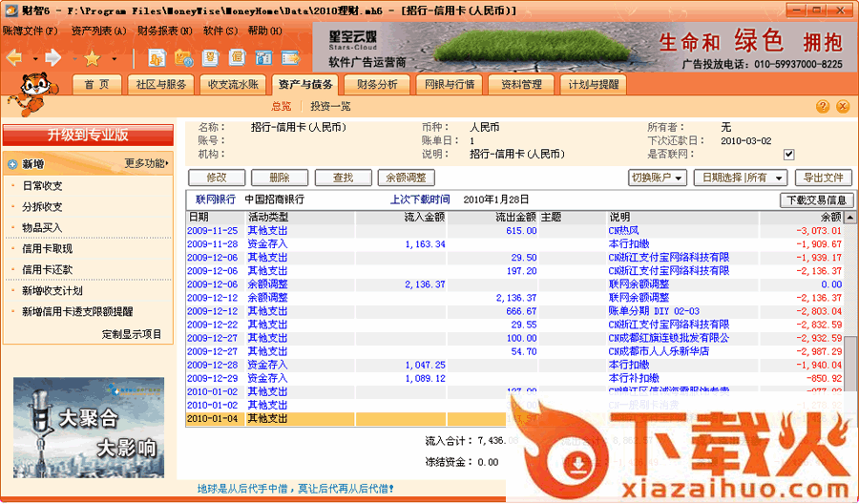The image size is (859, 504).
Task: Click 新增收支计划 in the sidebar
Action: (x=52, y=290)
